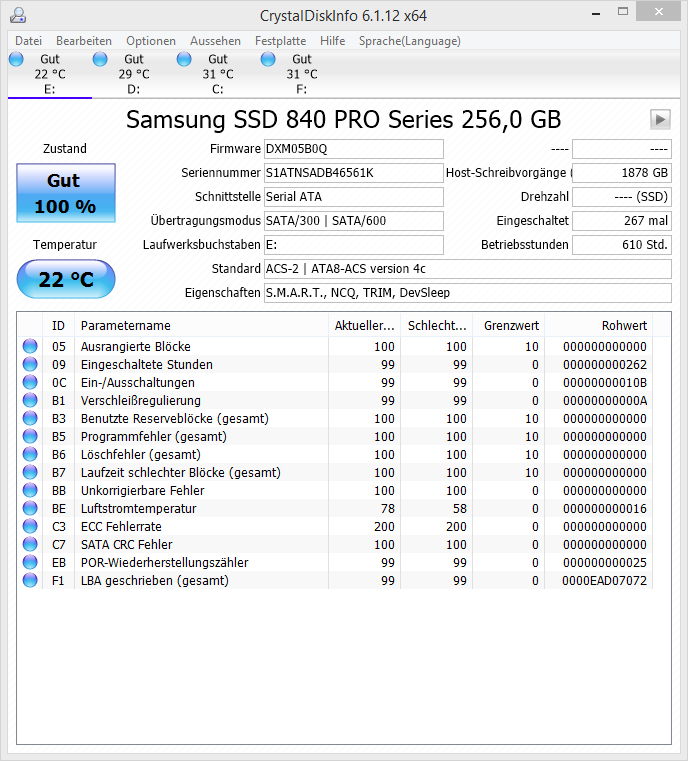Click the Betriebsstunden value 610 Std.
The width and height of the screenshot is (688, 761).
point(622,245)
